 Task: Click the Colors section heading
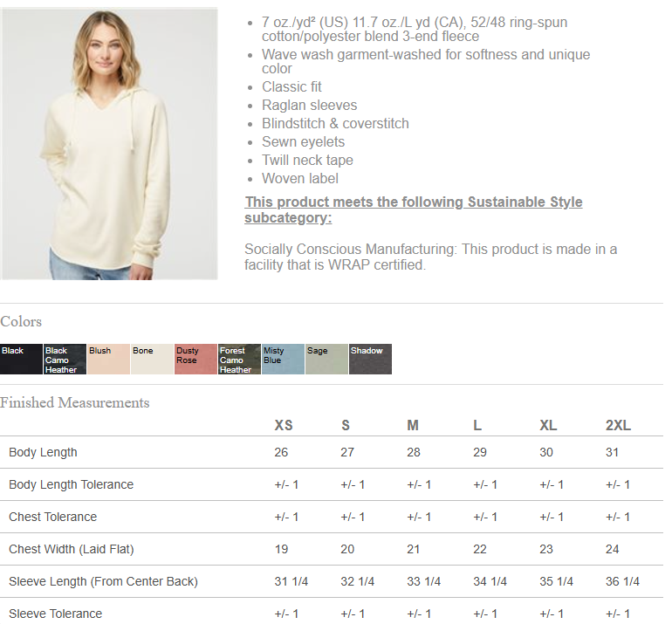[x=21, y=321]
